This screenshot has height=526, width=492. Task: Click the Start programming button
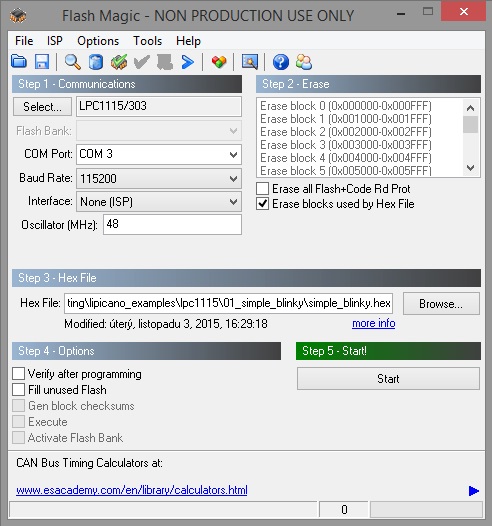pos(388,378)
